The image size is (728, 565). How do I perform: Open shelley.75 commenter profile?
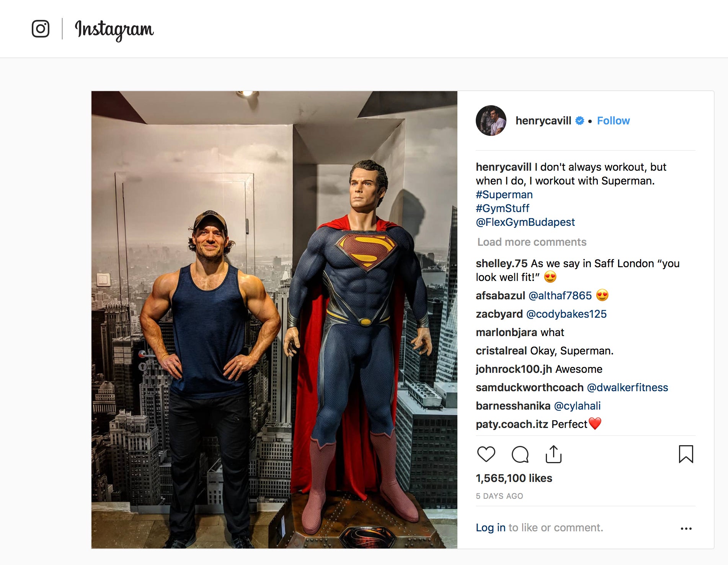[501, 263]
